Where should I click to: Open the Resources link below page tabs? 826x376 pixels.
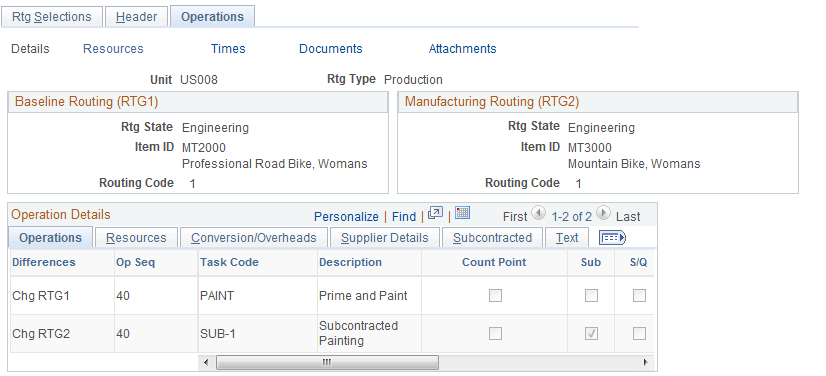pos(113,49)
